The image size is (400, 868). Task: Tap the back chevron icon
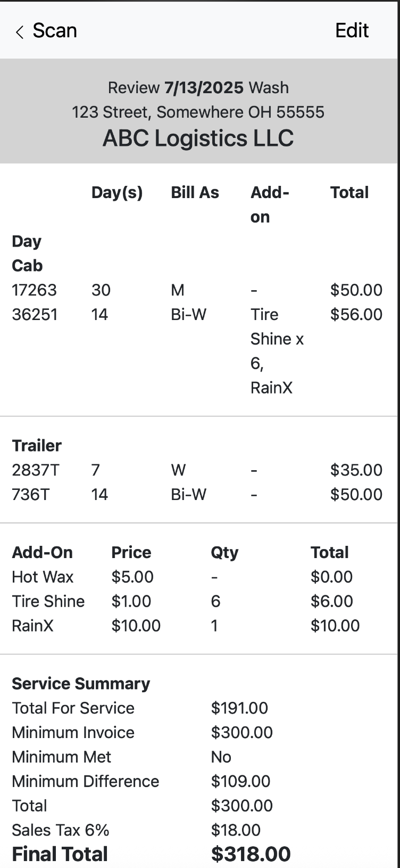20,32
